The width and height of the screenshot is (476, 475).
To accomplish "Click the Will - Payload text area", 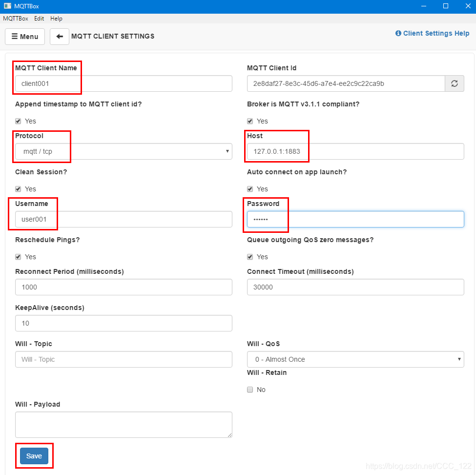I will [x=124, y=425].
